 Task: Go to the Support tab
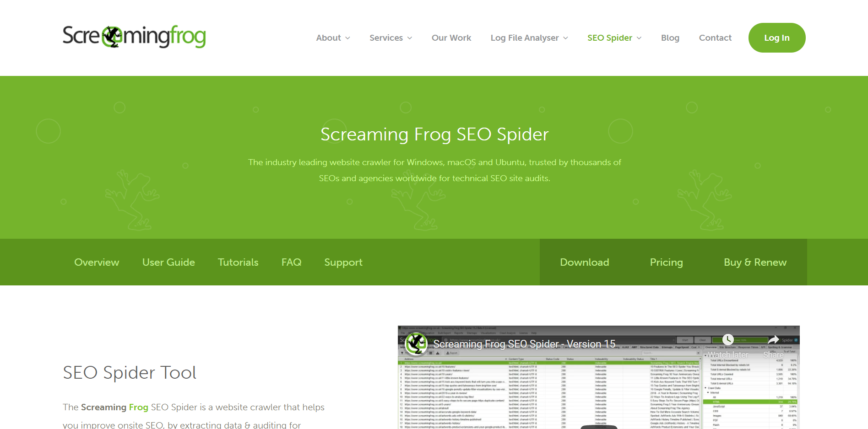coord(343,263)
